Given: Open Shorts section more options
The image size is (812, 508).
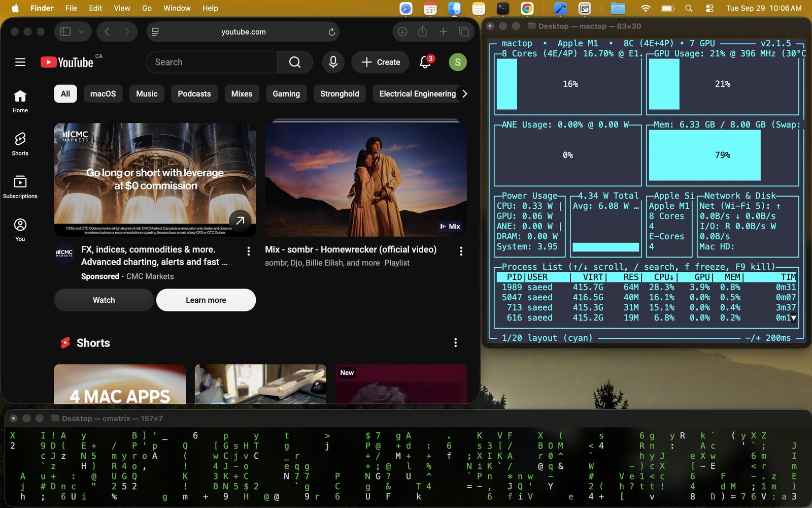Looking at the screenshot, I should click(455, 343).
